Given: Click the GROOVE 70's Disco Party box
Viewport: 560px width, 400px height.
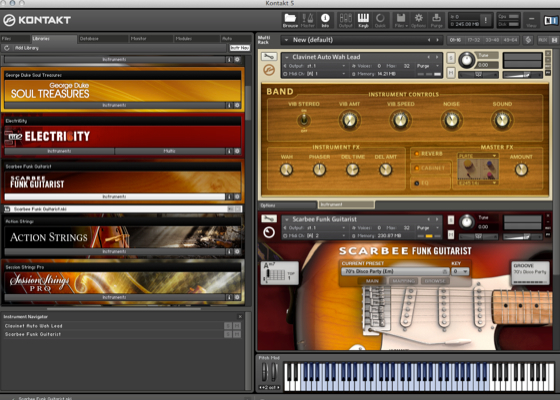Looking at the screenshot, I should pos(530,273).
